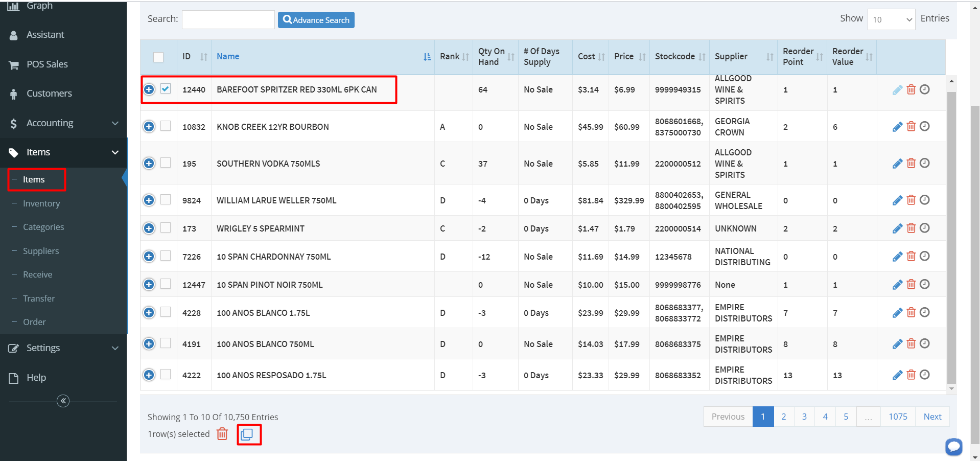Go to the Next page of results
Screen dimensions: 980x461
[932, 417]
